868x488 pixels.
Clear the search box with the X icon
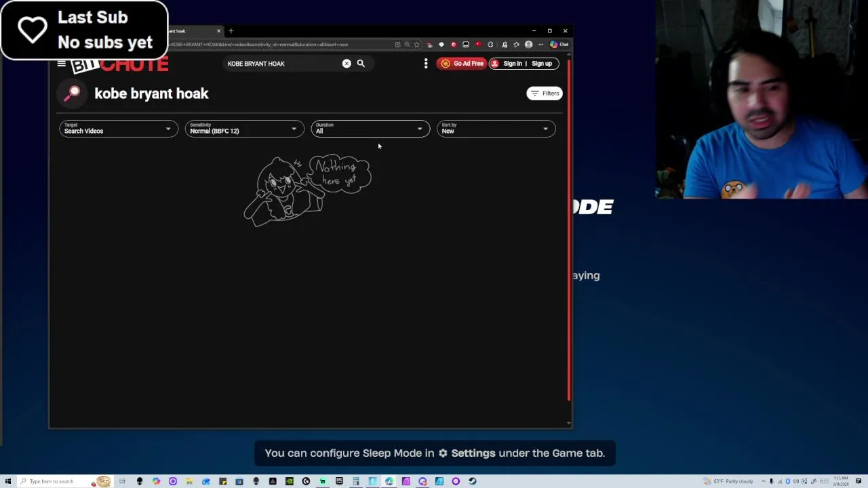pos(347,64)
